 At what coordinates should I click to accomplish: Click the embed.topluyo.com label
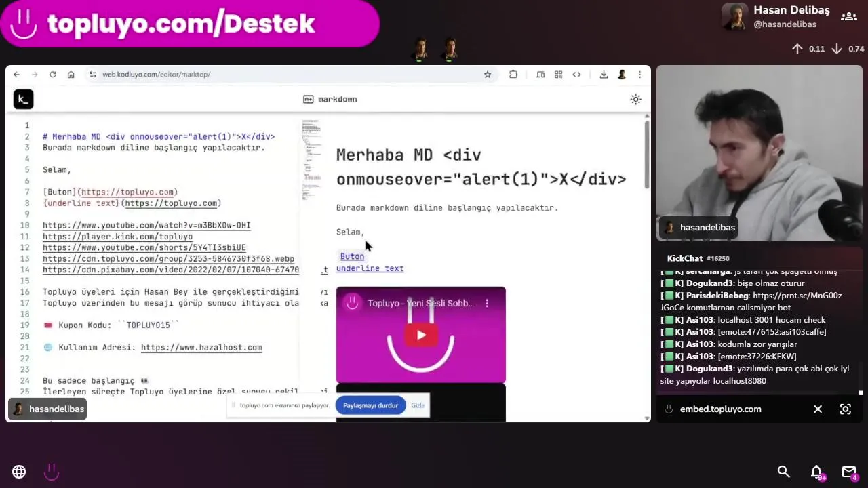click(x=720, y=409)
